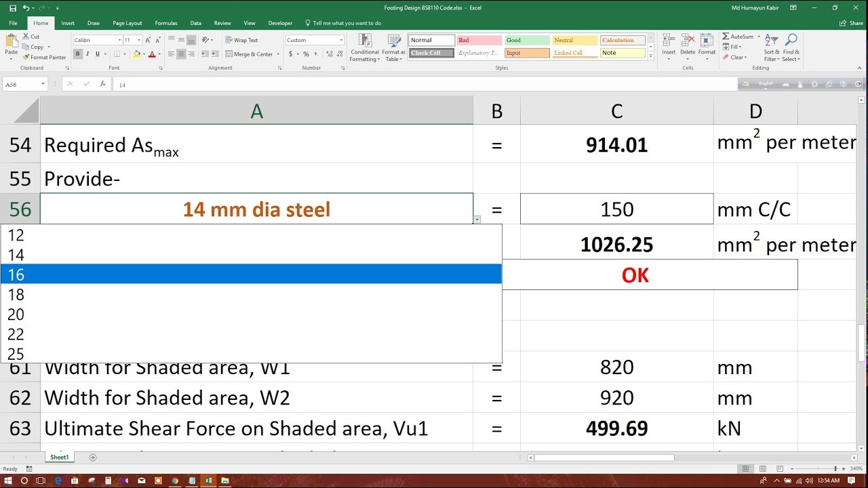Expand the cell Styles gallery
Screen dimensions: 868x488
pyautogui.click(x=651, y=57)
